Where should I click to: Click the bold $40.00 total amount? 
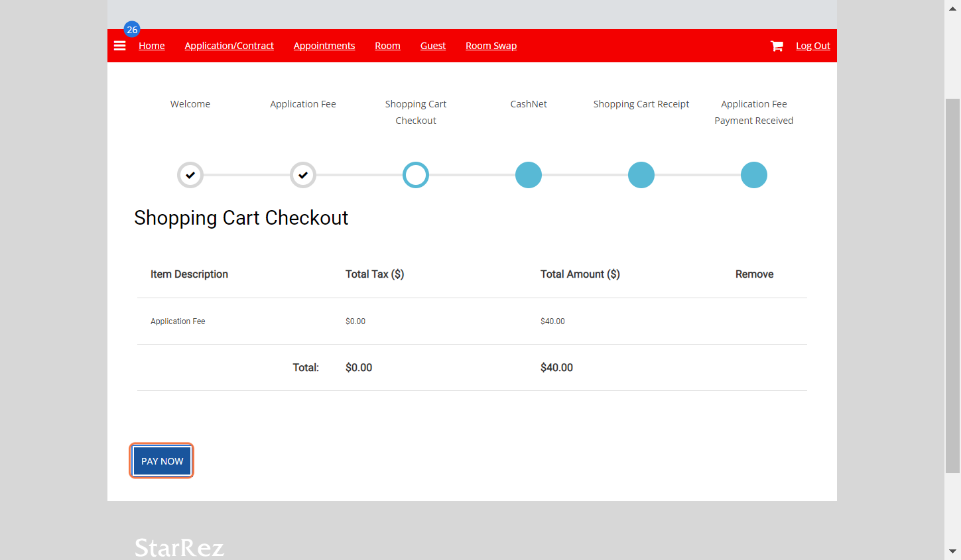click(x=556, y=368)
